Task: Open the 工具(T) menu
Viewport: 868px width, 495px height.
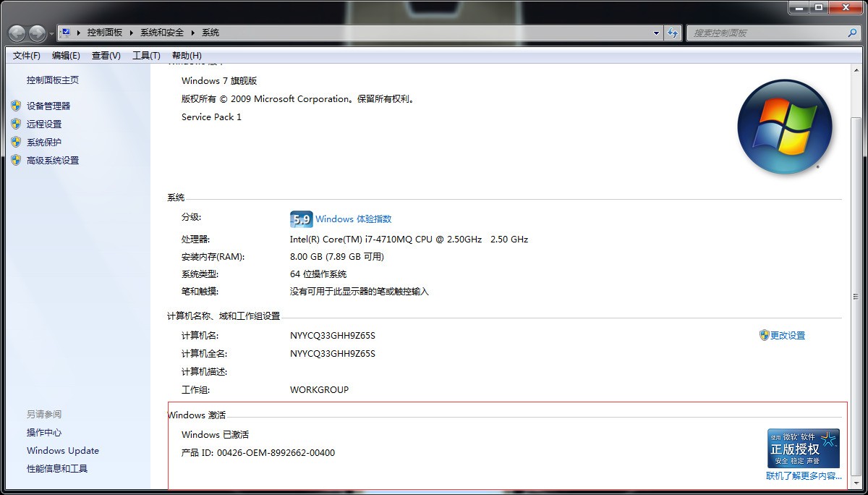Action: (146, 56)
